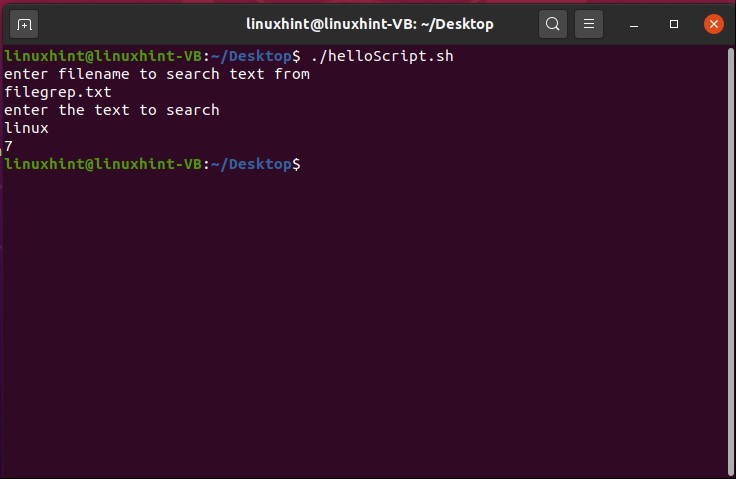The width and height of the screenshot is (736, 479).
Task: Open a new terminal tab
Action: (25, 23)
